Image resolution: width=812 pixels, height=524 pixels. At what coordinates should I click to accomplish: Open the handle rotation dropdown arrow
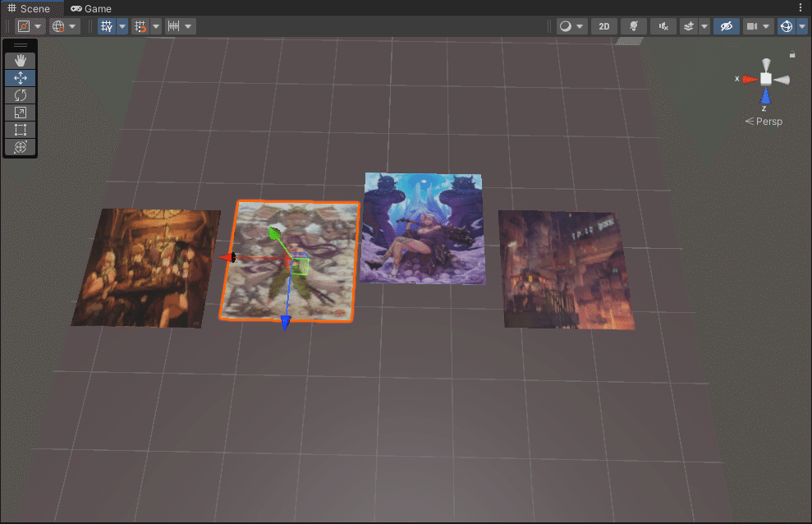pos(72,26)
